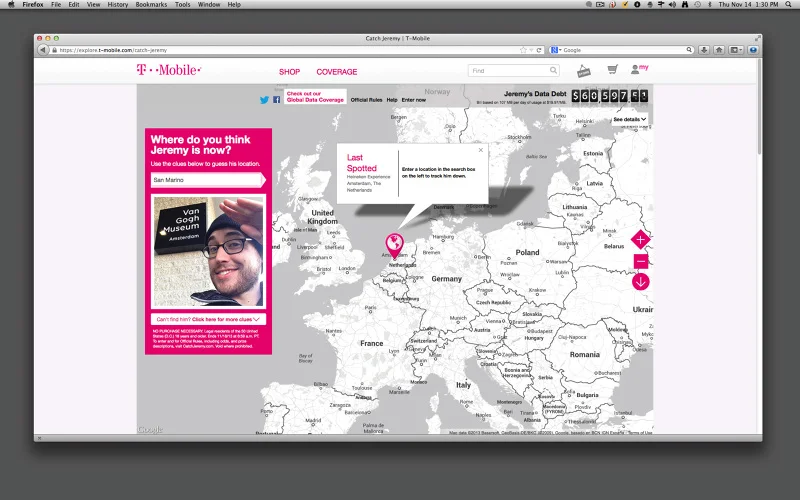Image resolution: width=800 pixels, height=500 pixels.
Task: Click the 'Germany' label on map
Action: pyautogui.click(x=446, y=279)
